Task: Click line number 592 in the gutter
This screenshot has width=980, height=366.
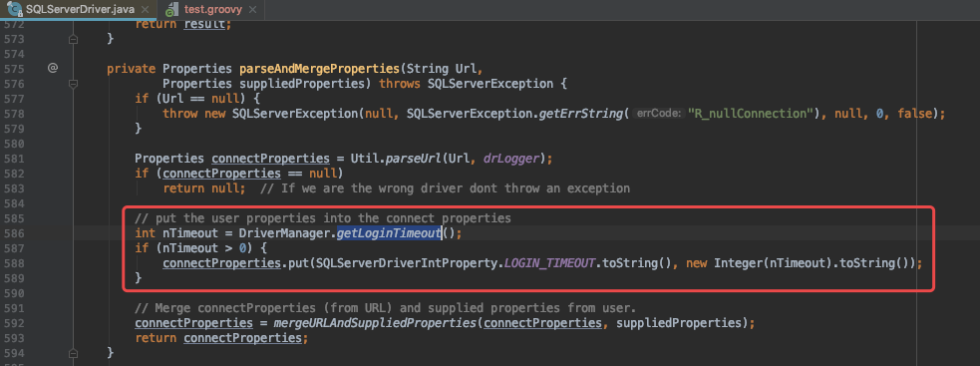Action: (x=13, y=323)
